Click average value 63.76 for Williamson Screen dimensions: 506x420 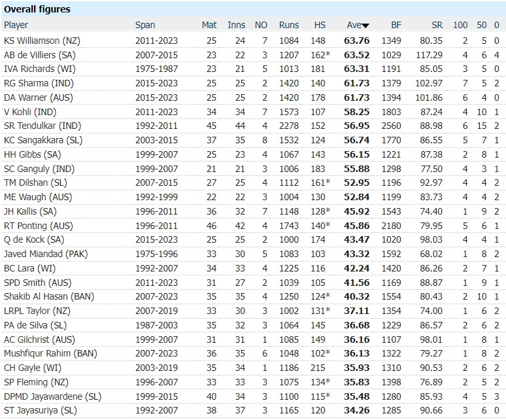click(x=356, y=41)
